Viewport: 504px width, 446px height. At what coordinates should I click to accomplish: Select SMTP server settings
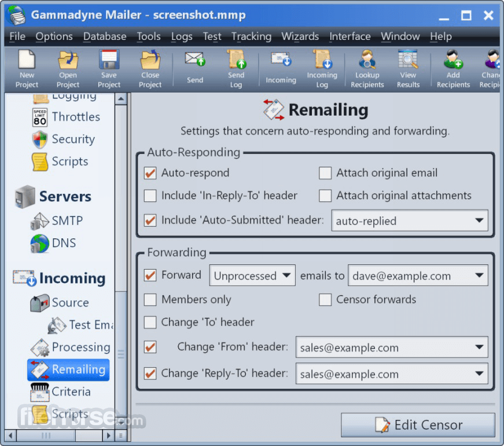click(x=57, y=221)
